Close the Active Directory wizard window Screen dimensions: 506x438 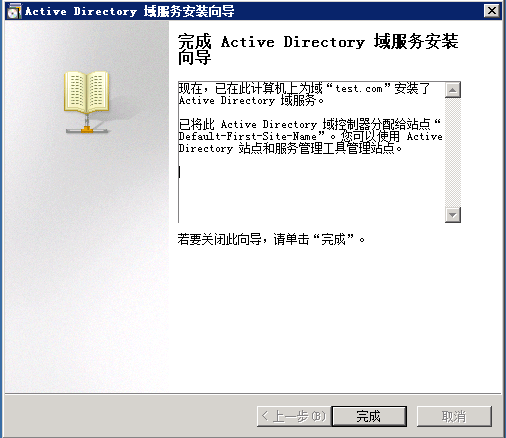[x=492, y=11]
